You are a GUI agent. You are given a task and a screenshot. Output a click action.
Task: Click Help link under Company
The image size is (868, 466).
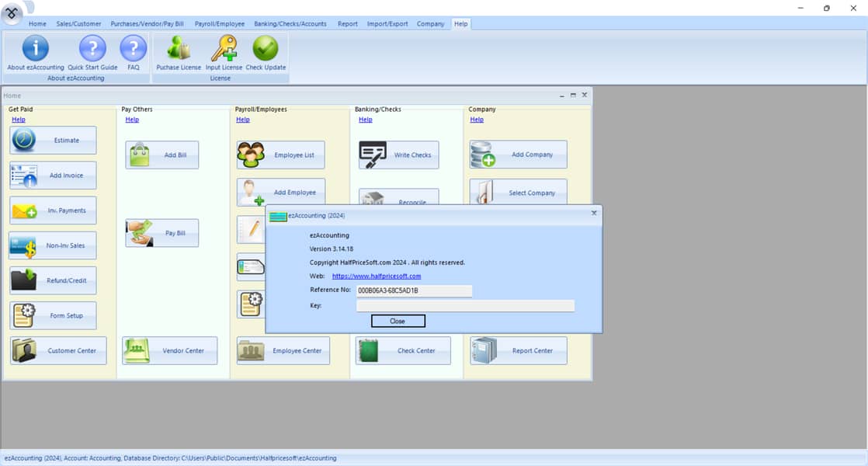point(477,120)
